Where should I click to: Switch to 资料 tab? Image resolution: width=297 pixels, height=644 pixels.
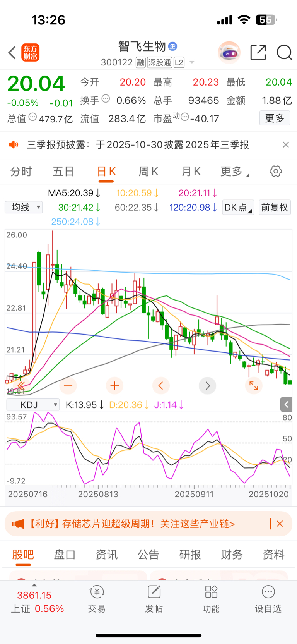(x=273, y=555)
